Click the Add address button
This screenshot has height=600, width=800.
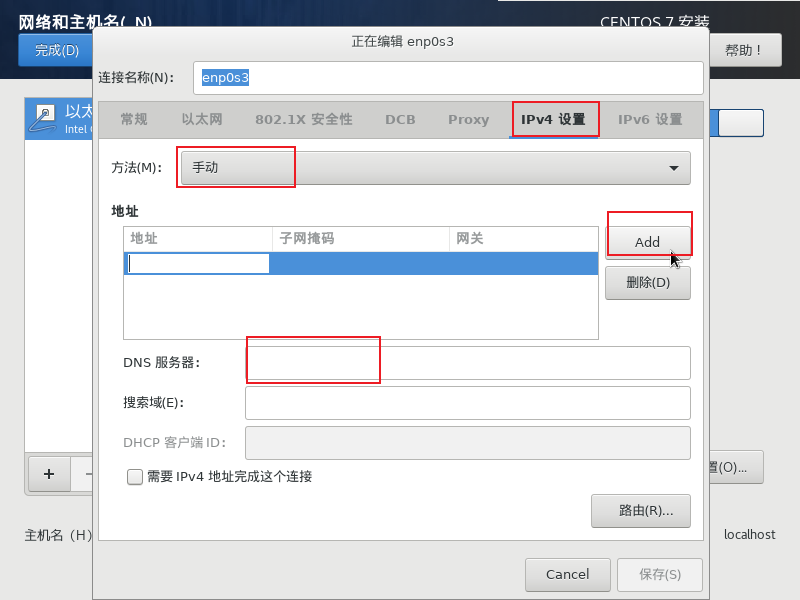tap(647, 242)
